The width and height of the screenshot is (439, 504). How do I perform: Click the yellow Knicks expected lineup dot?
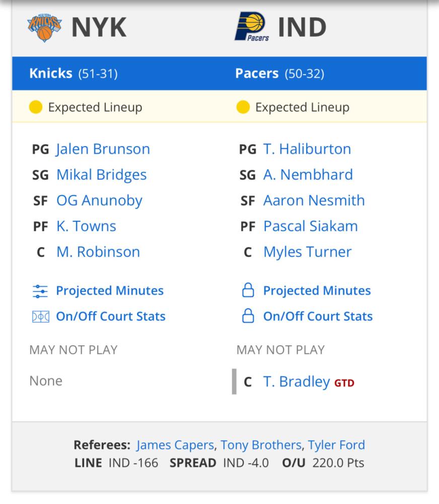(x=36, y=107)
